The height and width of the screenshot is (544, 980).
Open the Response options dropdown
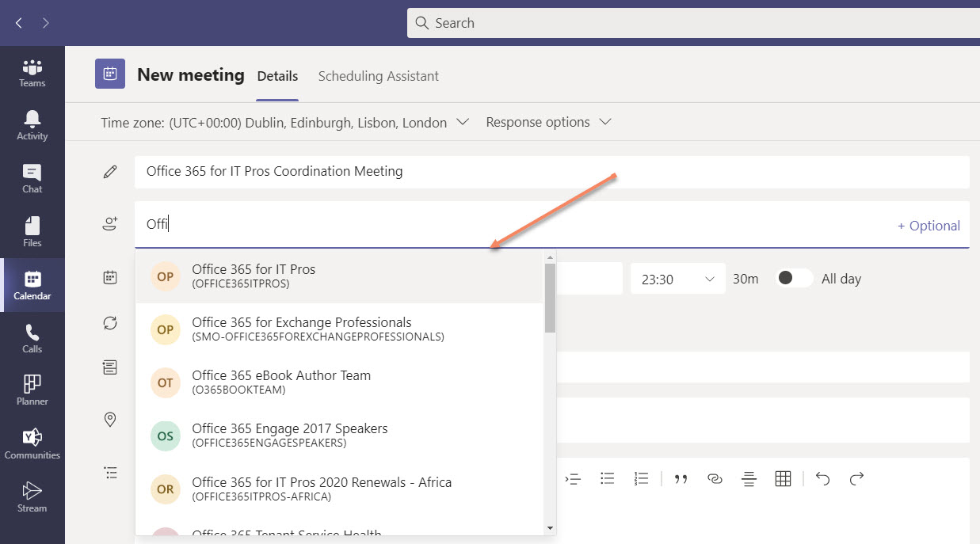pyautogui.click(x=548, y=123)
